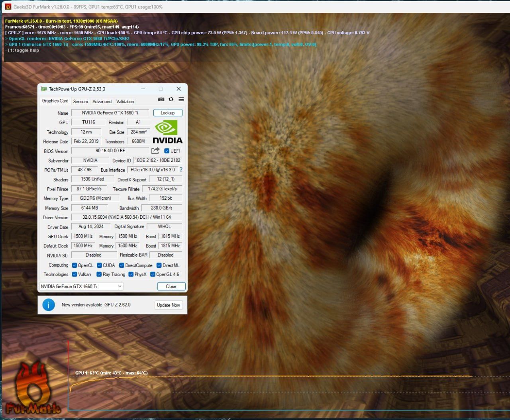Click the Device ID field 10DE 2182
Viewport: 510px width, 420px height.
pyautogui.click(x=157, y=160)
